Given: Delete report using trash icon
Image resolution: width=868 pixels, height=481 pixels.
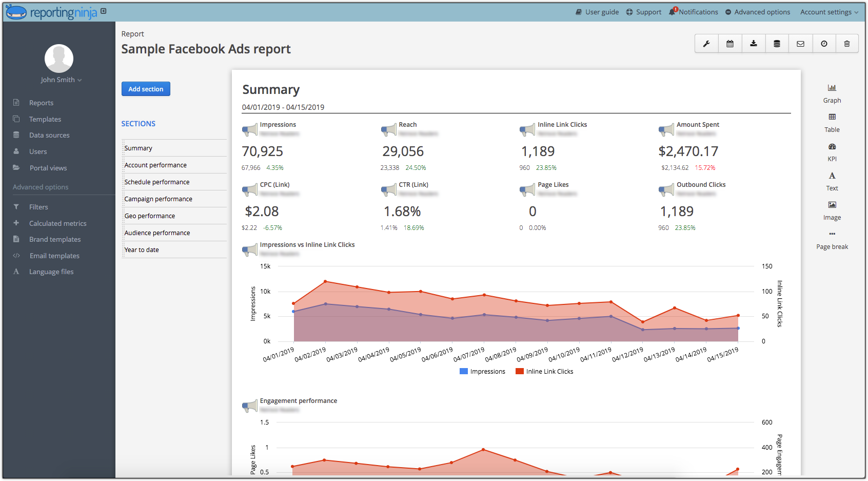Looking at the screenshot, I should point(847,44).
